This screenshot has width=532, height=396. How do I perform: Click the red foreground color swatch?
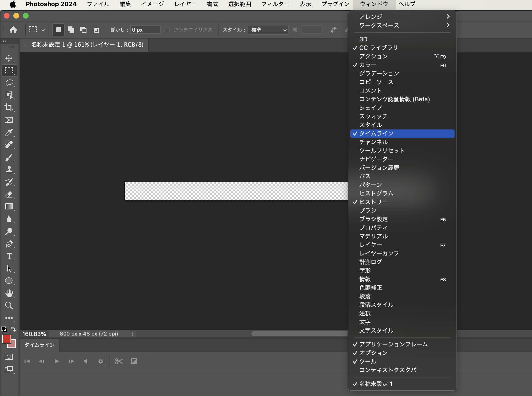pyautogui.click(x=6, y=339)
